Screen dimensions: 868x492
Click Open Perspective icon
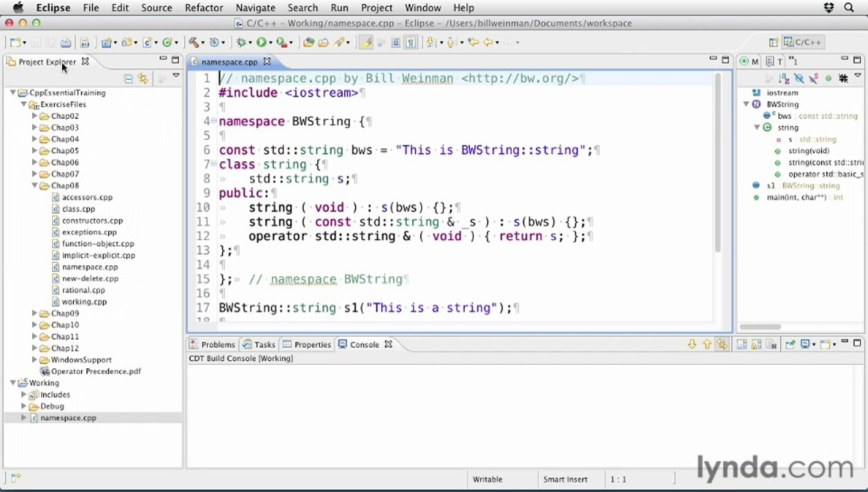[x=774, y=42]
